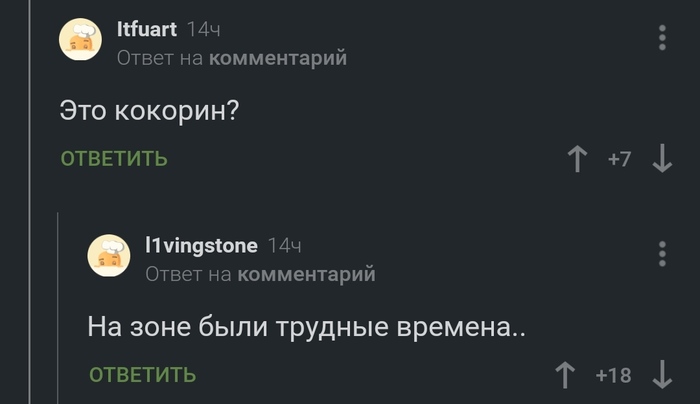
Task: Open l1vingstone's avatar profile picture
Action: point(108,257)
